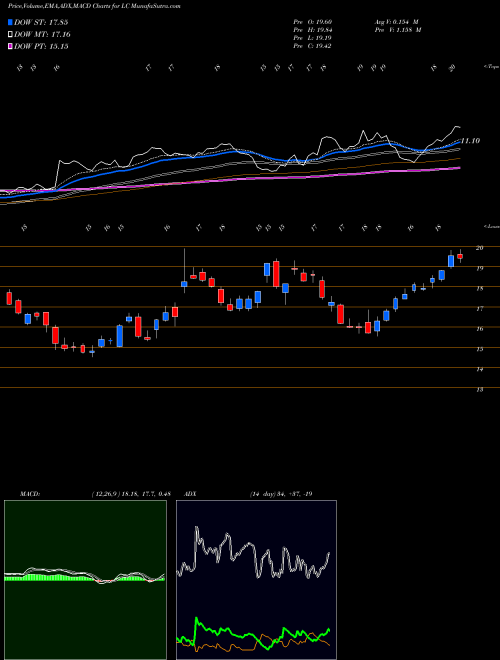Click the 'Pre V: 1.158 M' value

click(397, 30)
